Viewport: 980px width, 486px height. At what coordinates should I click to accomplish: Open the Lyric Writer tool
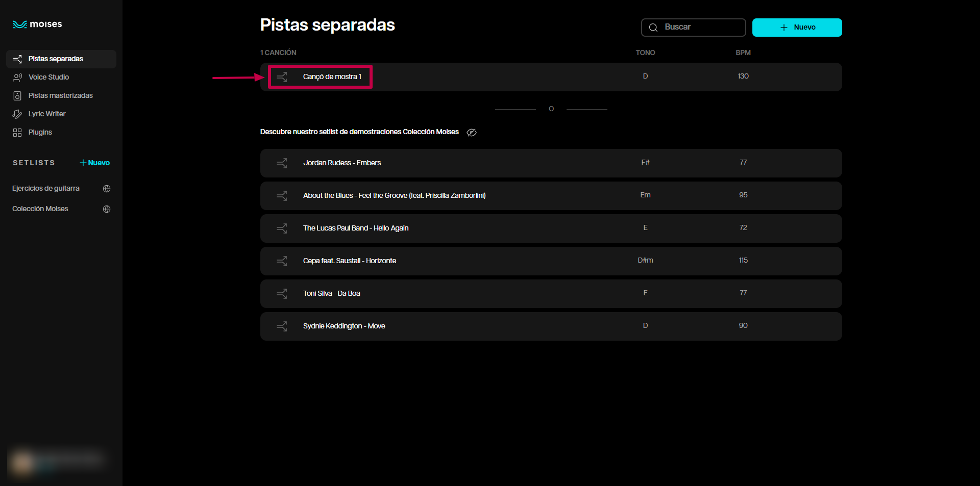(x=47, y=114)
